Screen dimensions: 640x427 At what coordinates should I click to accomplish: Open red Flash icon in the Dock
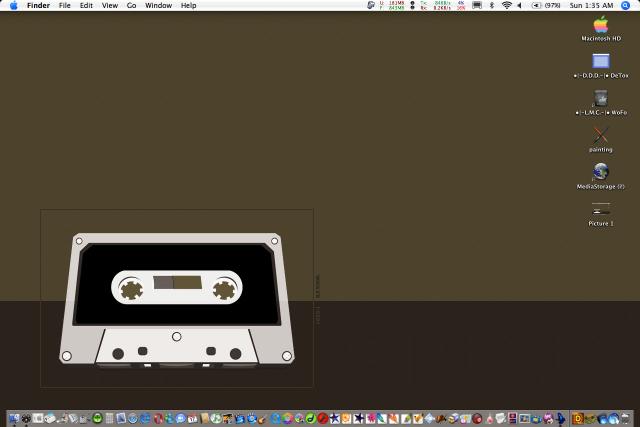pos(323,418)
